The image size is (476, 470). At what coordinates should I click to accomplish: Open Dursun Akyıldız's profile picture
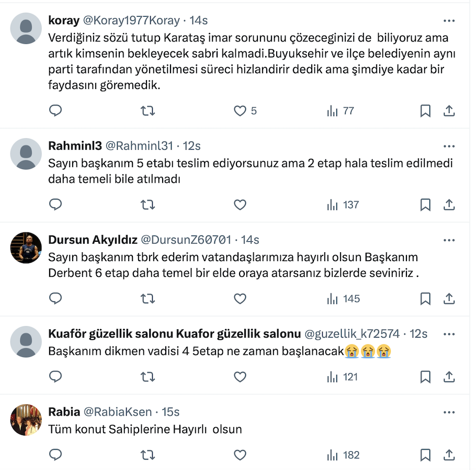[x=26, y=248]
